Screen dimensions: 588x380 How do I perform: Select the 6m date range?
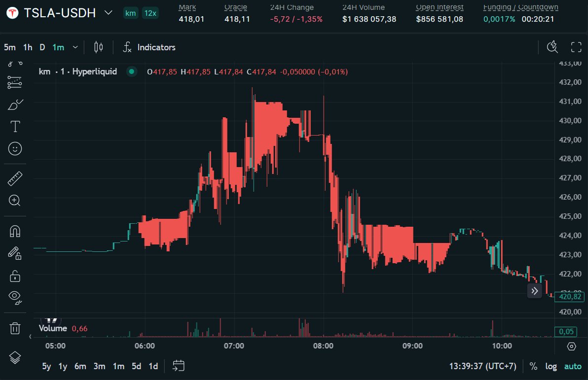pos(80,366)
